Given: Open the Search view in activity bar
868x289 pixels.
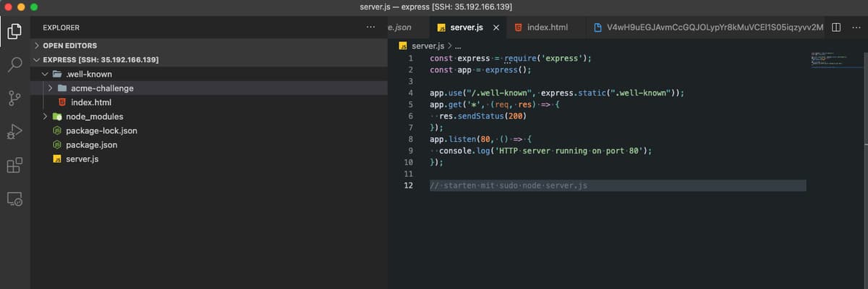Looking at the screenshot, I should tap(14, 64).
